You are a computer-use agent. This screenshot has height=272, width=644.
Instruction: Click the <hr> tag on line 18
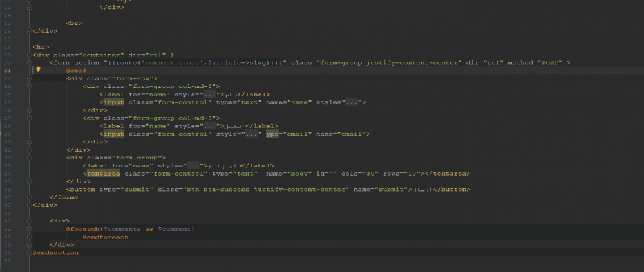click(x=41, y=47)
